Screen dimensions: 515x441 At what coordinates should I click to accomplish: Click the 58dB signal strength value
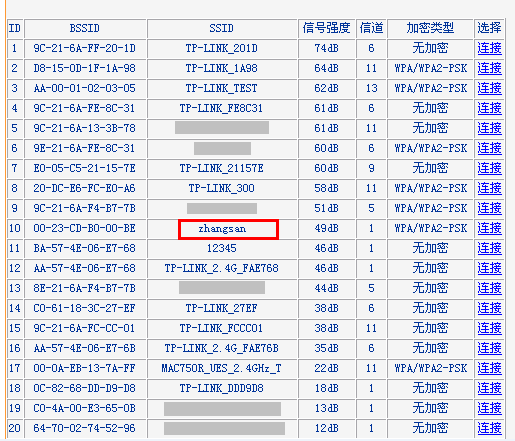(x=326, y=188)
